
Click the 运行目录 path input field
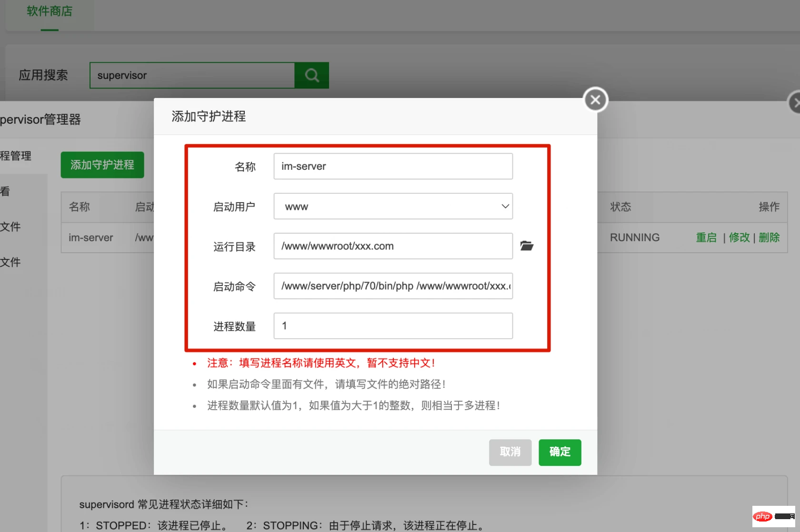pyautogui.click(x=393, y=246)
